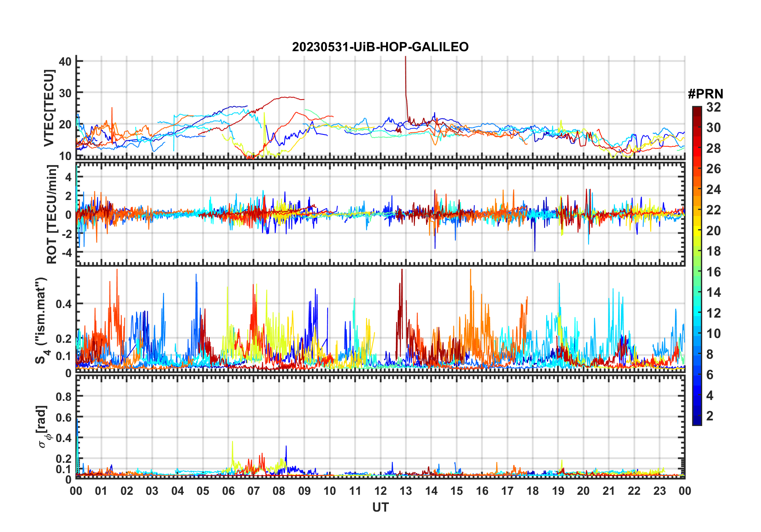Screen dimensions: 761x532
Task: Click colorbar tick label 12
Action: 713,313
